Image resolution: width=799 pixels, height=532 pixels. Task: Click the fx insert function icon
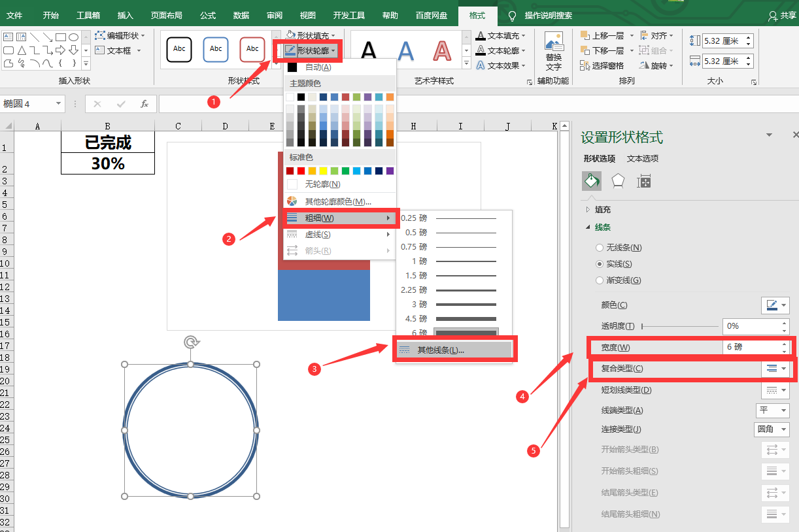[x=144, y=104]
